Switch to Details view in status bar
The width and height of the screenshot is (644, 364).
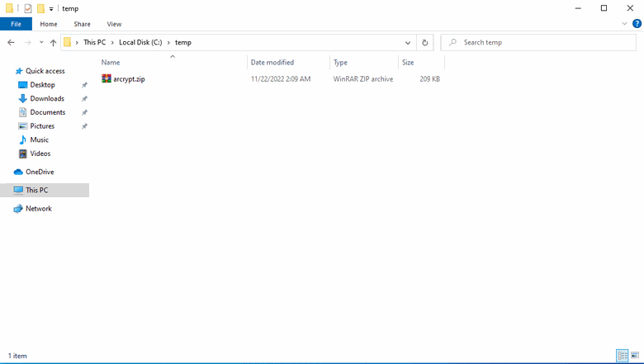[x=623, y=356]
